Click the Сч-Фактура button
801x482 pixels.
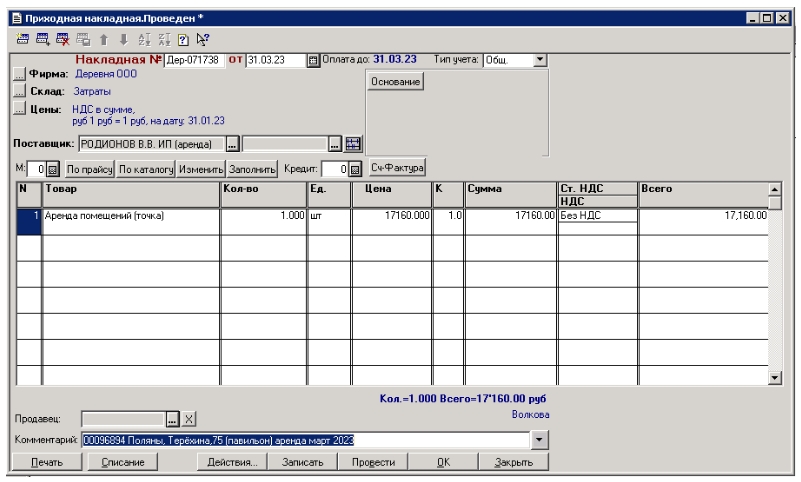[398, 166]
